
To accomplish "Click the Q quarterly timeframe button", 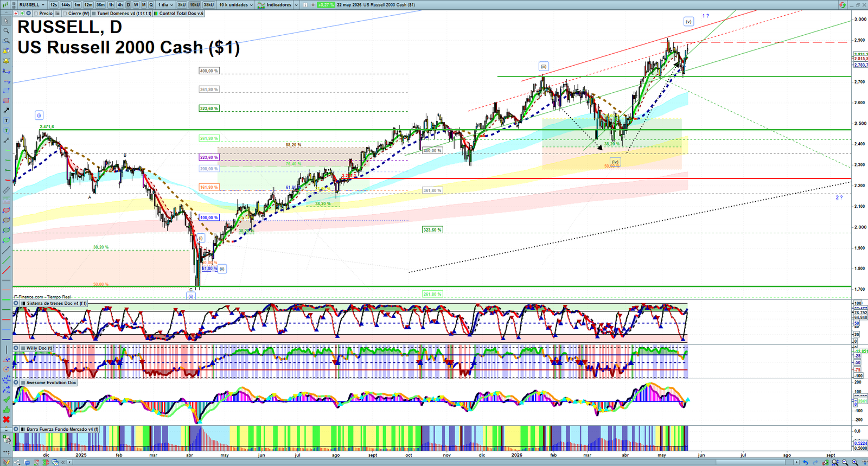I will 151,5.
